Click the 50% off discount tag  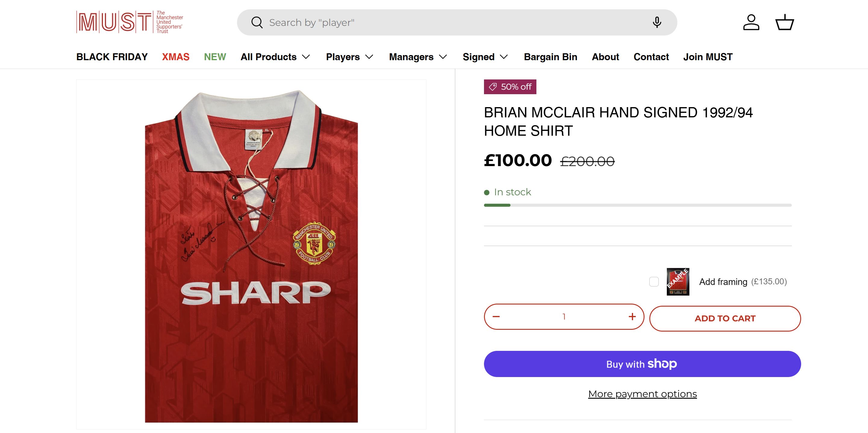click(510, 87)
